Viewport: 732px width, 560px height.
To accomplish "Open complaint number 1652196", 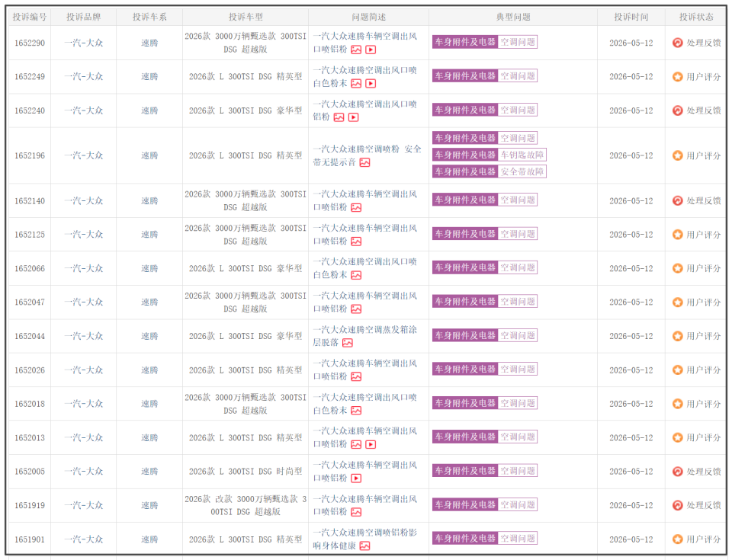I will point(30,155).
